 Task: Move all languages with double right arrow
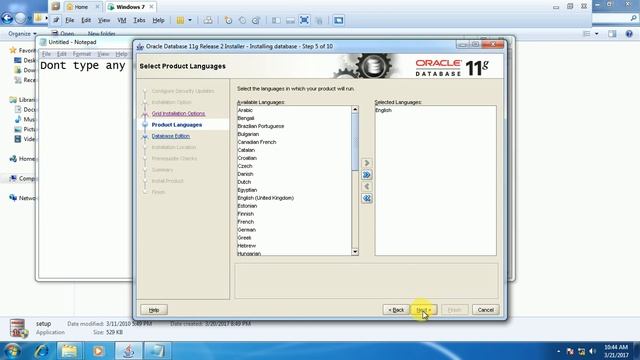[367, 175]
